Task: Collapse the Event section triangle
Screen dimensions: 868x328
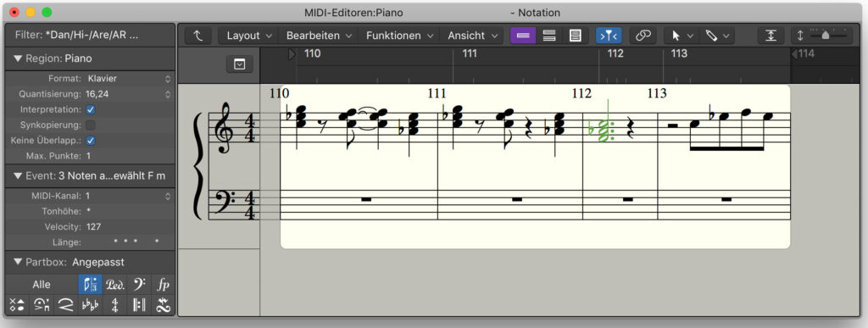Action: (18, 175)
